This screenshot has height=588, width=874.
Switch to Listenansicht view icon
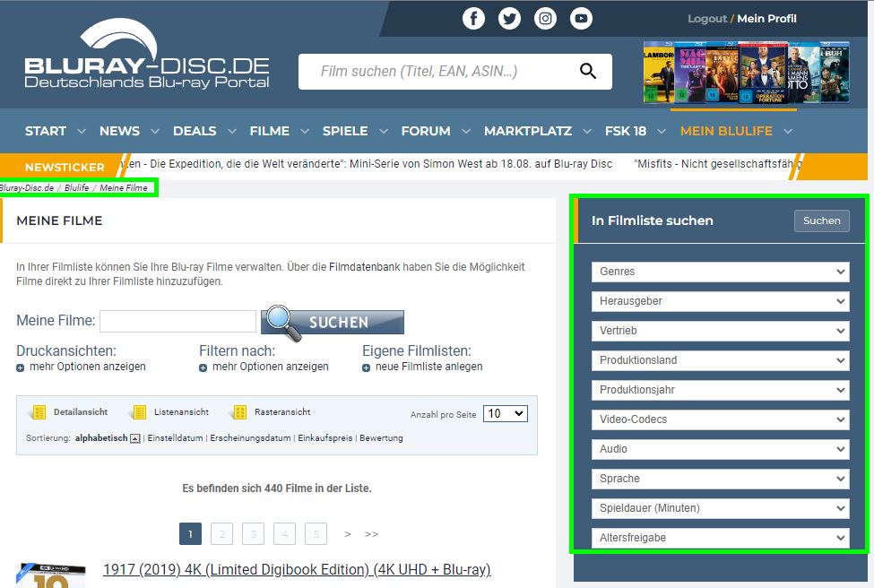[139, 412]
